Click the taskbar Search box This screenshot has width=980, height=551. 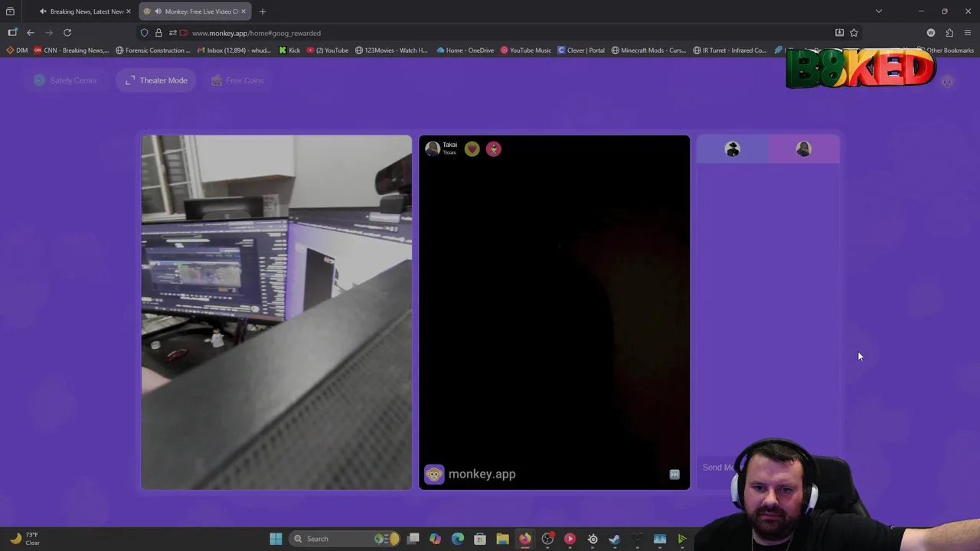pos(345,539)
